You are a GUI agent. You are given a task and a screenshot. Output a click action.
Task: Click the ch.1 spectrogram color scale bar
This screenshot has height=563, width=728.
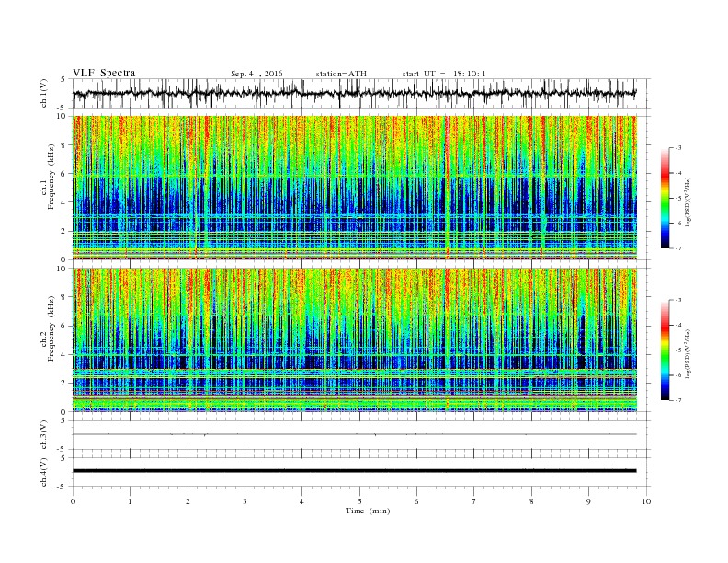(x=665, y=199)
